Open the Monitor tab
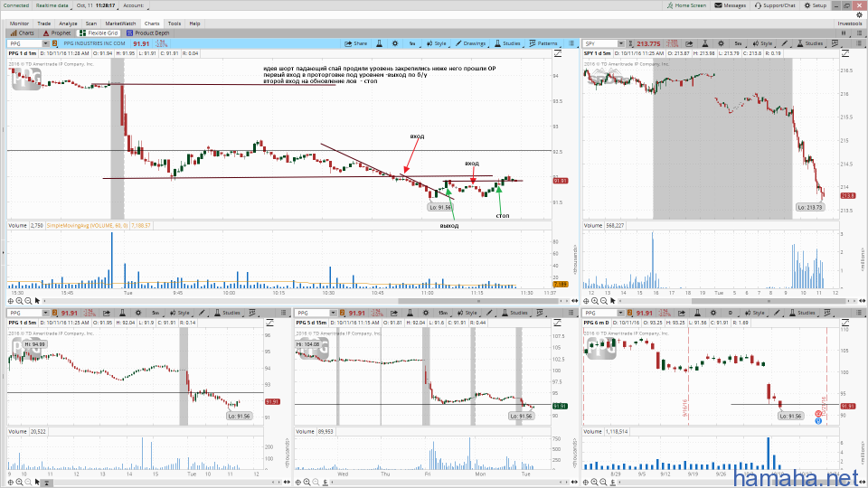 point(19,23)
